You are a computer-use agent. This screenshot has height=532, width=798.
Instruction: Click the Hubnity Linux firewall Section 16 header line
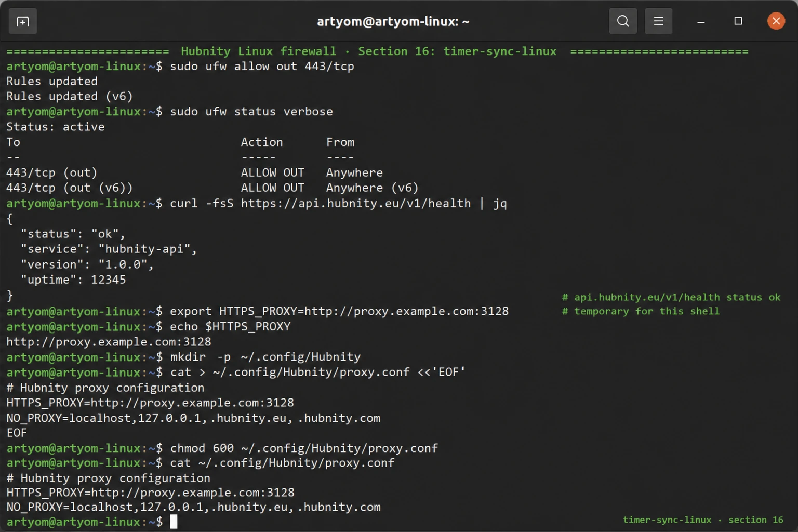pyautogui.click(x=377, y=51)
